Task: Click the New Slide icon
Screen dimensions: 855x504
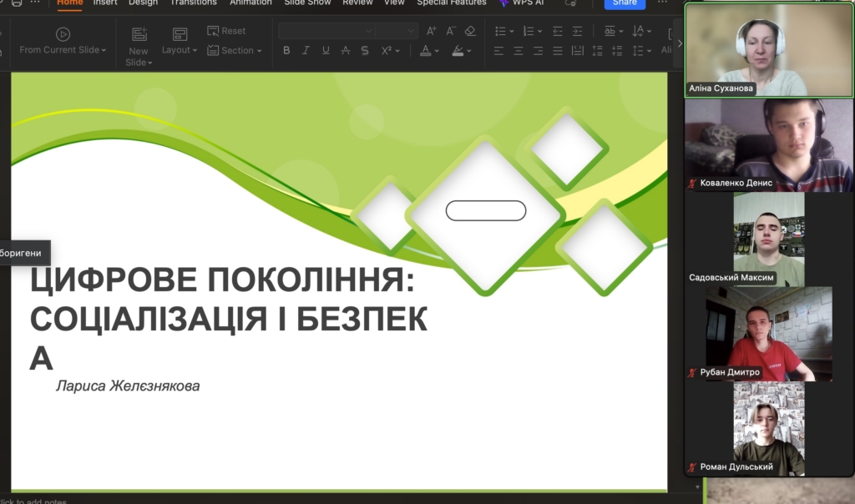Action: tap(139, 35)
